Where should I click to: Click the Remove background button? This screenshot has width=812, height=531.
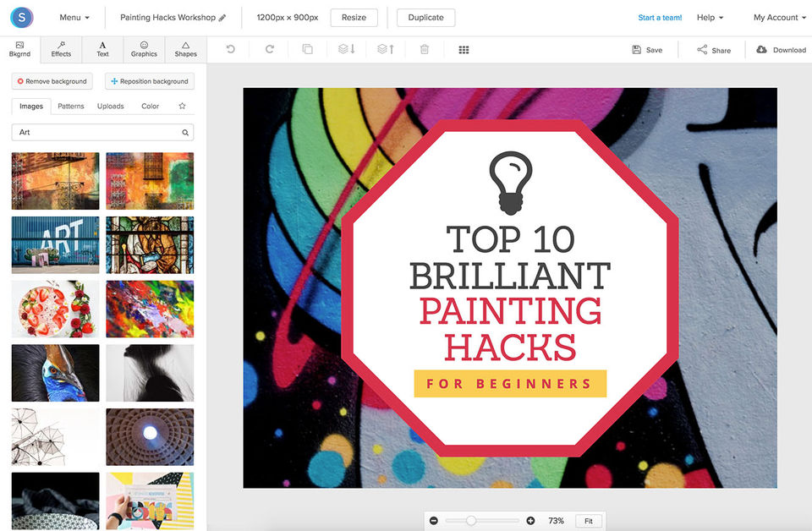pyautogui.click(x=52, y=81)
